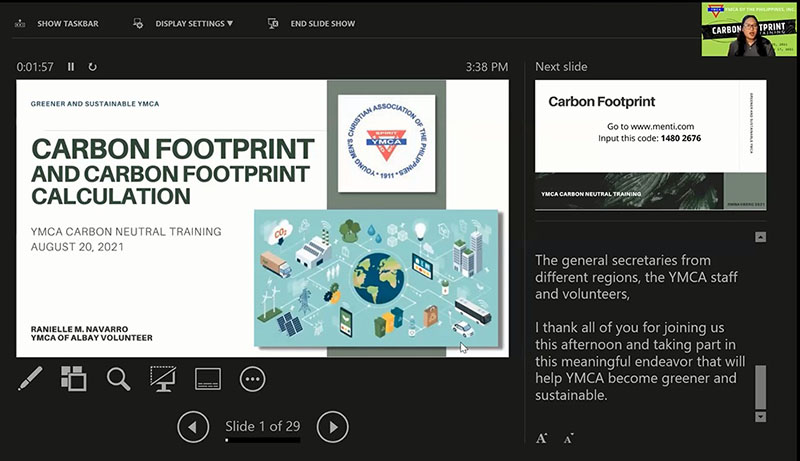Viewport: 800px width, 461px height.
Task: Click the presenter webcam thumbnail
Action: 748,29
